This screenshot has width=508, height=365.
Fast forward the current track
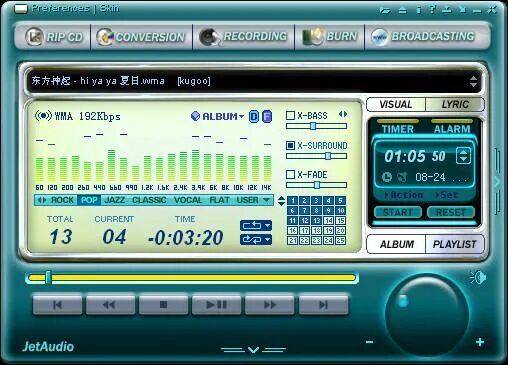pos(269,305)
